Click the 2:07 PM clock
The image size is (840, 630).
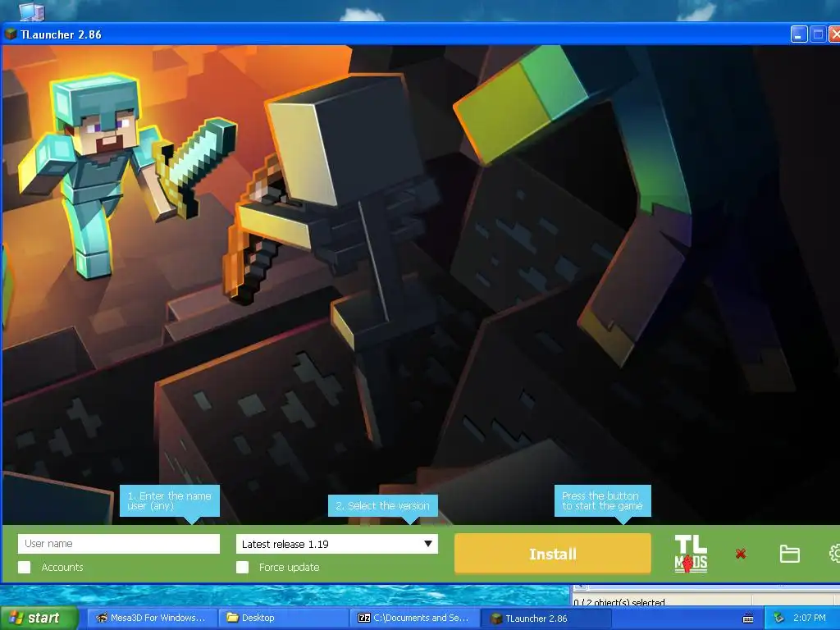pyautogui.click(x=809, y=619)
